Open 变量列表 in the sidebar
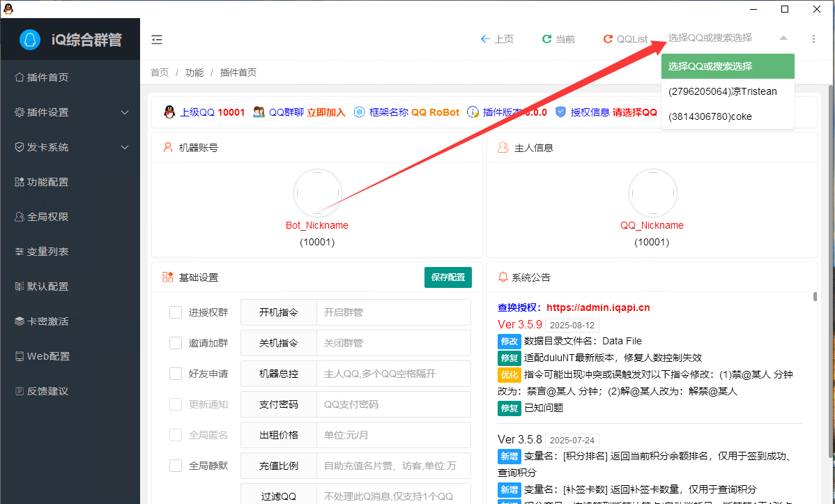 [47, 252]
